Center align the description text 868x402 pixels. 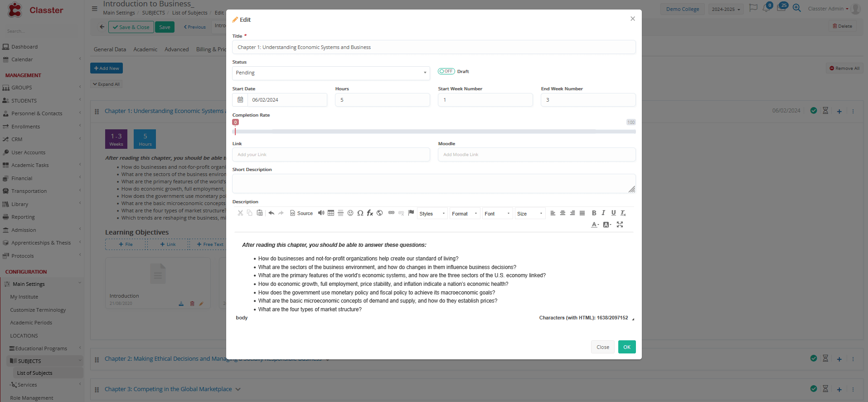click(x=563, y=213)
